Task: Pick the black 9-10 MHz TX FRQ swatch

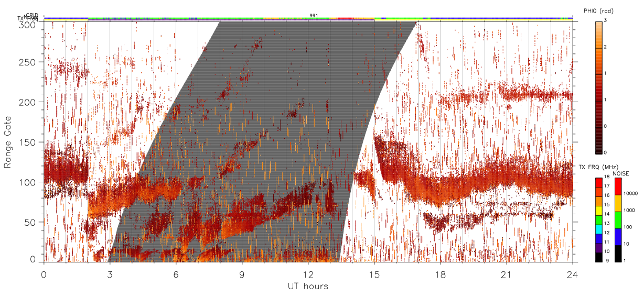Action: coord(599,257)
